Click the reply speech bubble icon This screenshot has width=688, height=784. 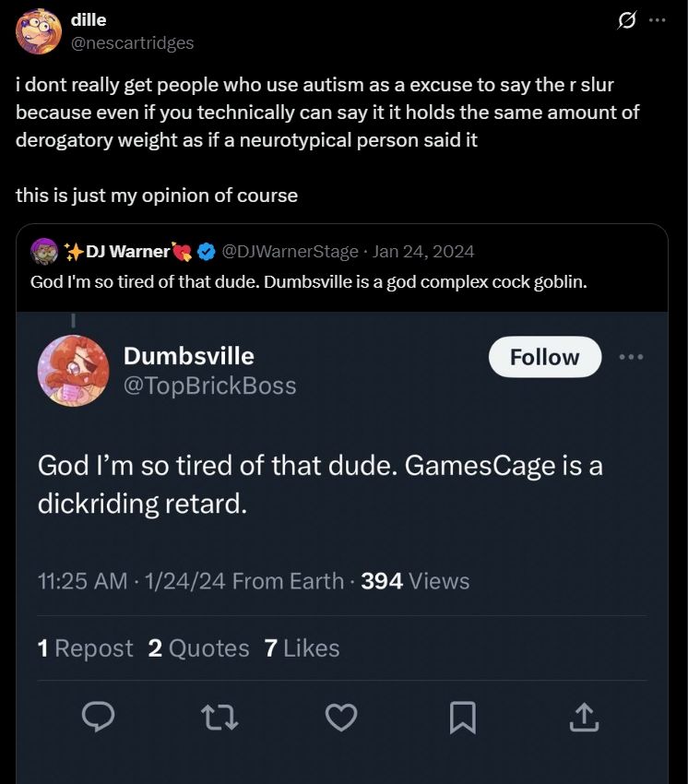[x=100, y=718]
